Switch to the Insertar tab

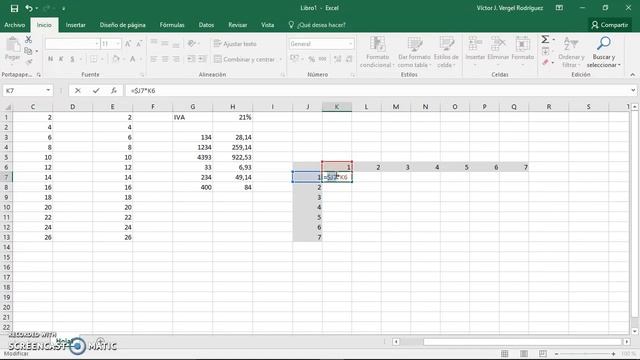coord(76,25)
